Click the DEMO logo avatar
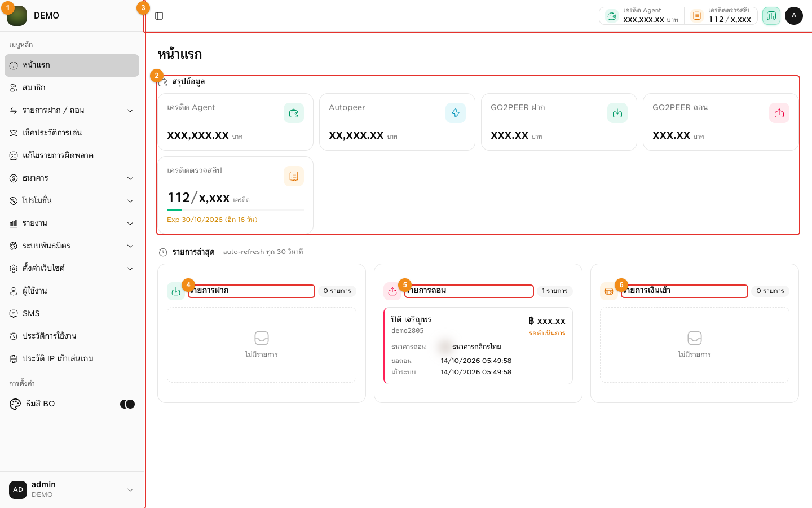The image size is (812, 508). (17, 16)
